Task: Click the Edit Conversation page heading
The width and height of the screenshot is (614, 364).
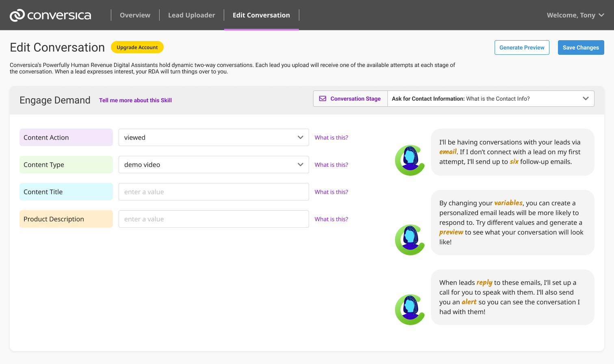Action: pos(57,47)
